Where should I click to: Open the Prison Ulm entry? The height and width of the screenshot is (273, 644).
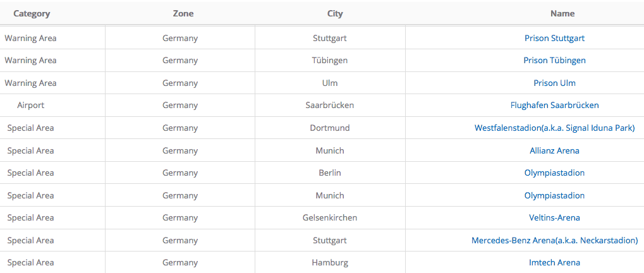tap(554, 83)
